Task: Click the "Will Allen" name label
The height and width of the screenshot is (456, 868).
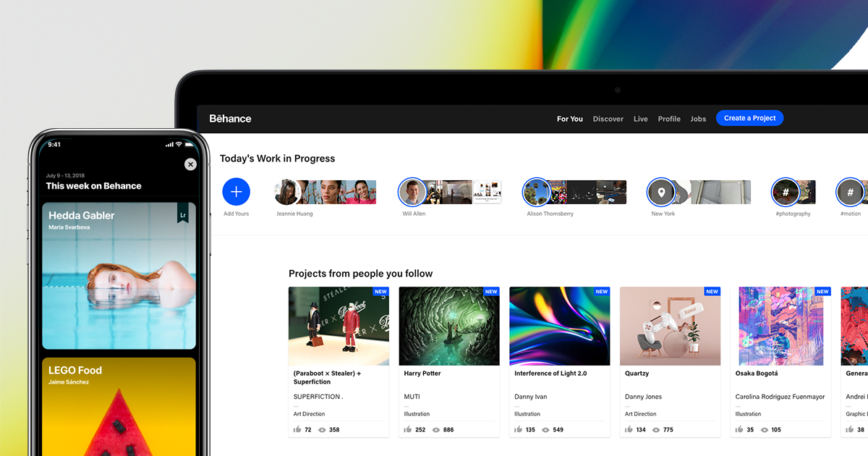Action: tap(414, 214)
